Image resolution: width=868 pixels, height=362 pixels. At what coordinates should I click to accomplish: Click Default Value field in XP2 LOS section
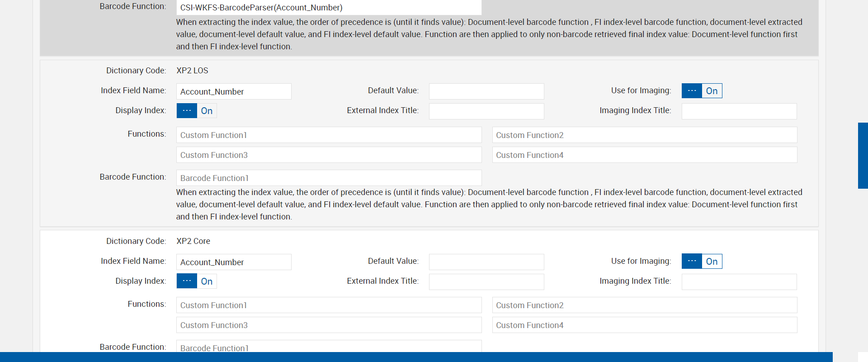(x=486, y=91)
